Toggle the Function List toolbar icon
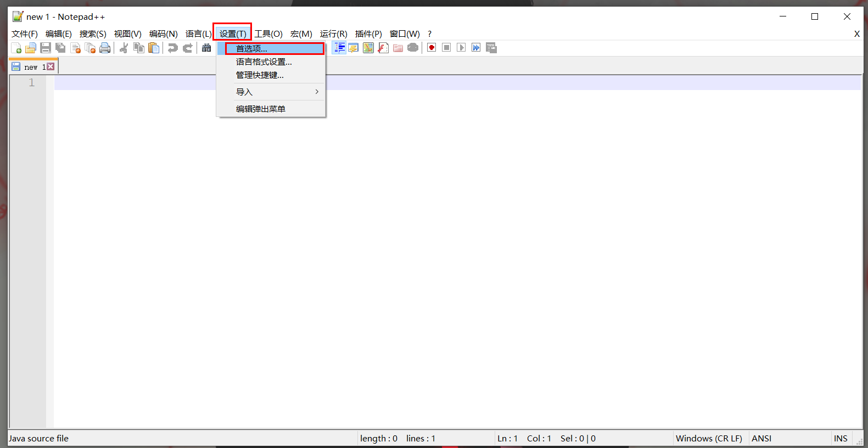 tap(383, 48)
